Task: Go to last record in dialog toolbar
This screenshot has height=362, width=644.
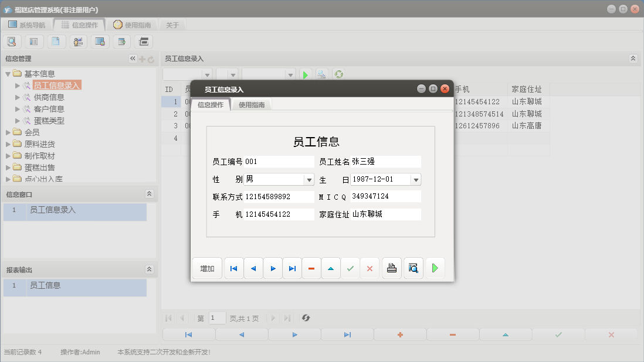Action: tap(292, 268)
